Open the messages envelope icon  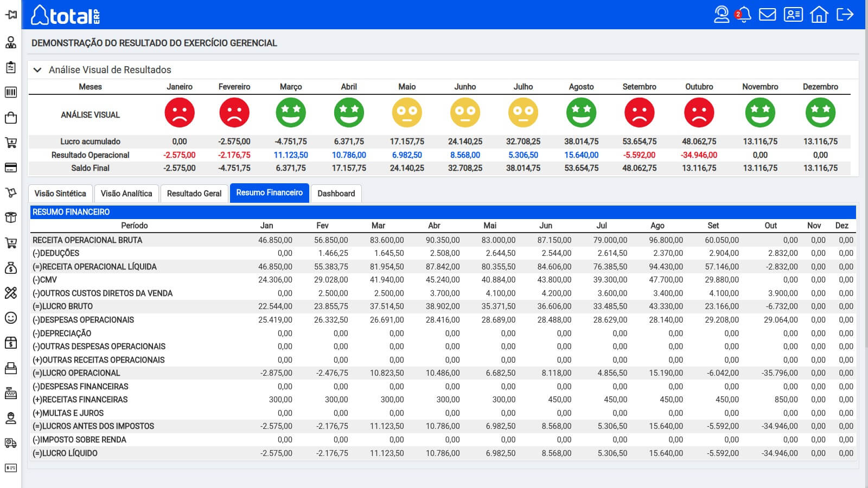(767, 15)
